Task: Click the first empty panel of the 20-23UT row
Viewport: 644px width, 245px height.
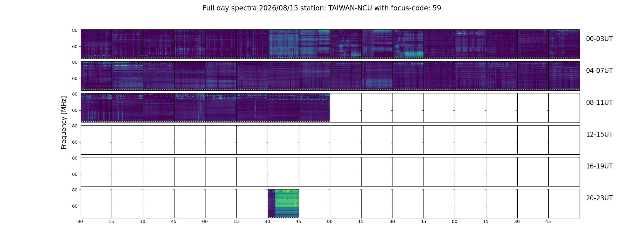Action: pos(96,204)
